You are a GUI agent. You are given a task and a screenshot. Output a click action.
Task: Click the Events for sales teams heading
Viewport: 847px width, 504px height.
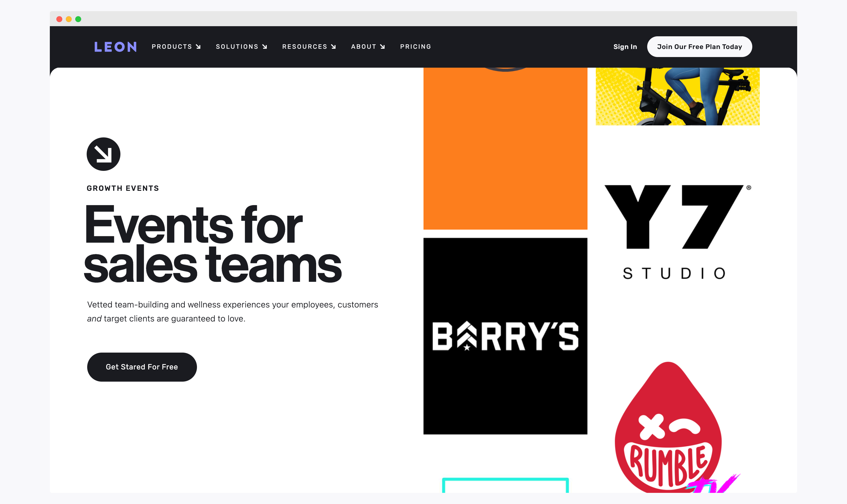coord(213,244)
